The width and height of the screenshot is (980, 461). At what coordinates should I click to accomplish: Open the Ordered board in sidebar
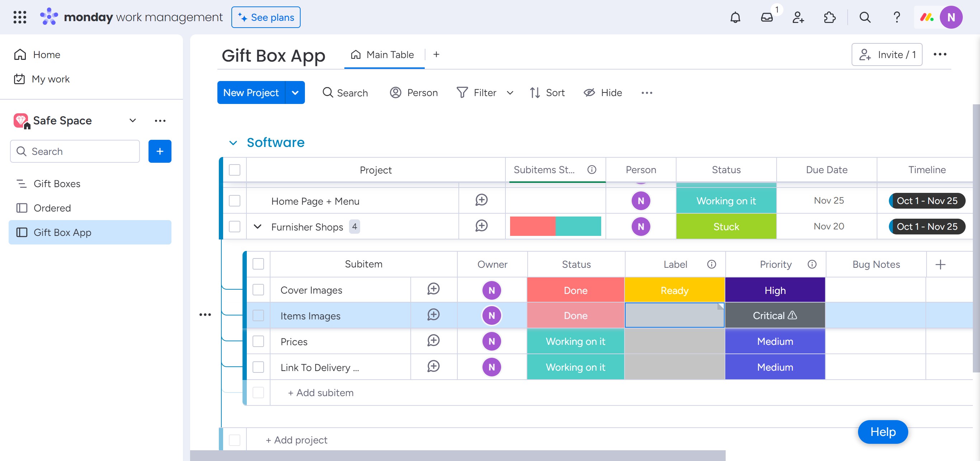(x=52, y=208)
